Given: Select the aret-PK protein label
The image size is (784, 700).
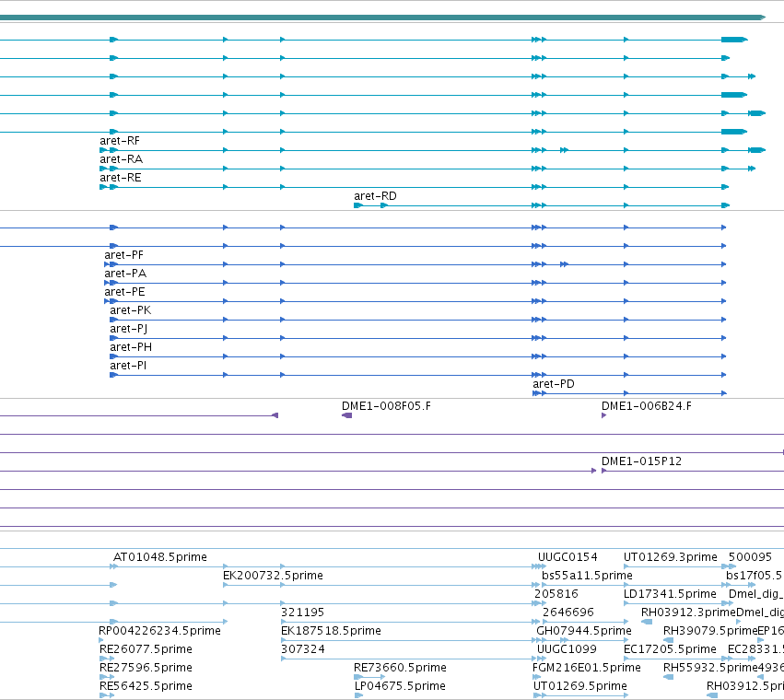Looking at the screenshot, I should (131, 310).
